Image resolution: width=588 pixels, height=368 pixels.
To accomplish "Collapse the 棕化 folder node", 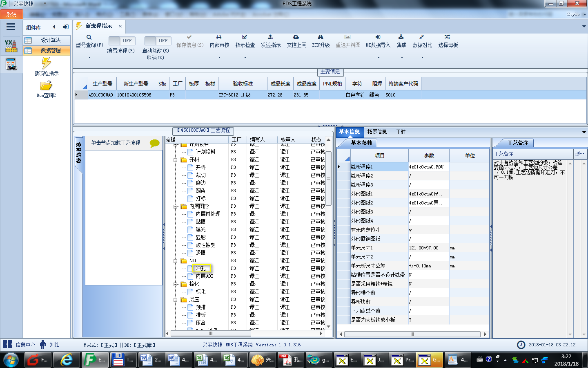I will point(176,284).
